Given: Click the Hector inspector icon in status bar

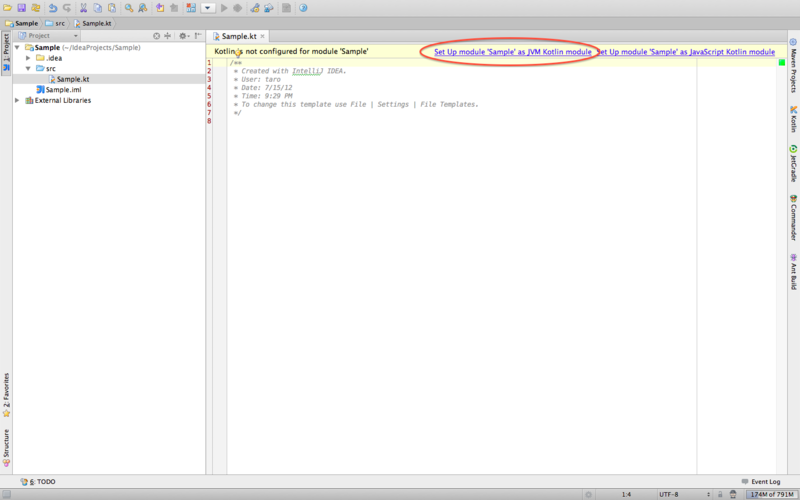Looking at the screenshot, I should 733,494.
